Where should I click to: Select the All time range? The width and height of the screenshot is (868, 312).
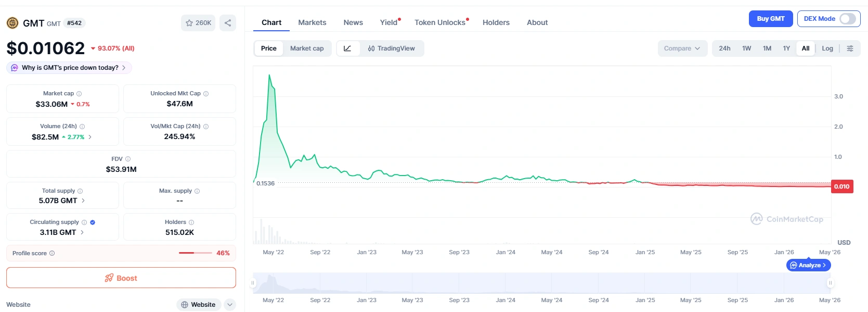coord(806,48)
